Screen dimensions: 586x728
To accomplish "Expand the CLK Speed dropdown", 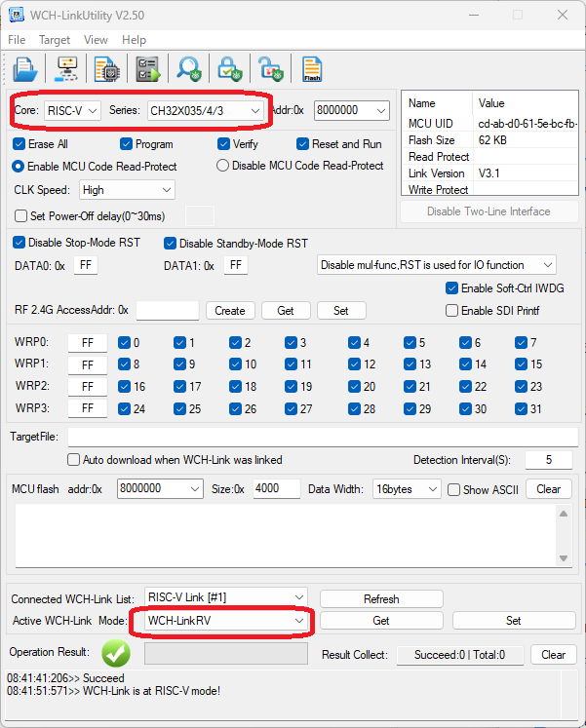I will tap(127, 190).
